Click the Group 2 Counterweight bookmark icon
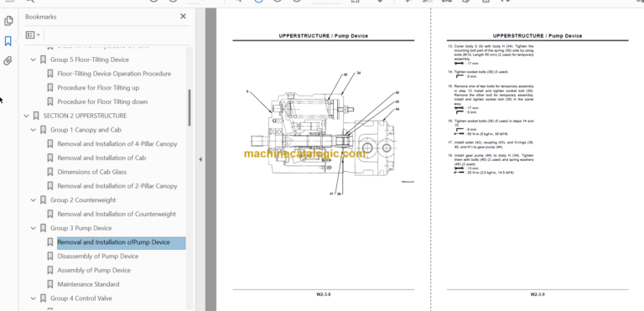644x311 pixels. pos(43,200)
